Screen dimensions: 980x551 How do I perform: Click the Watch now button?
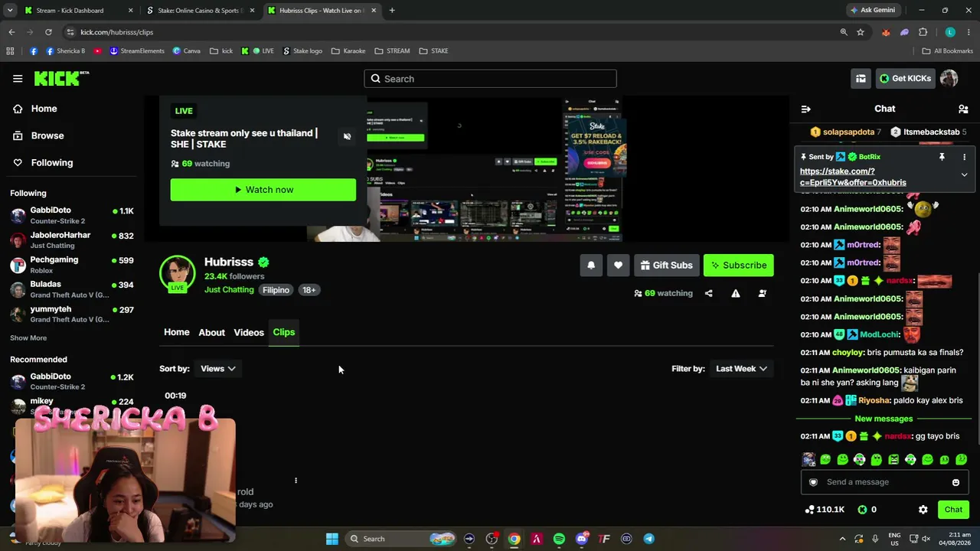point(263,190)
